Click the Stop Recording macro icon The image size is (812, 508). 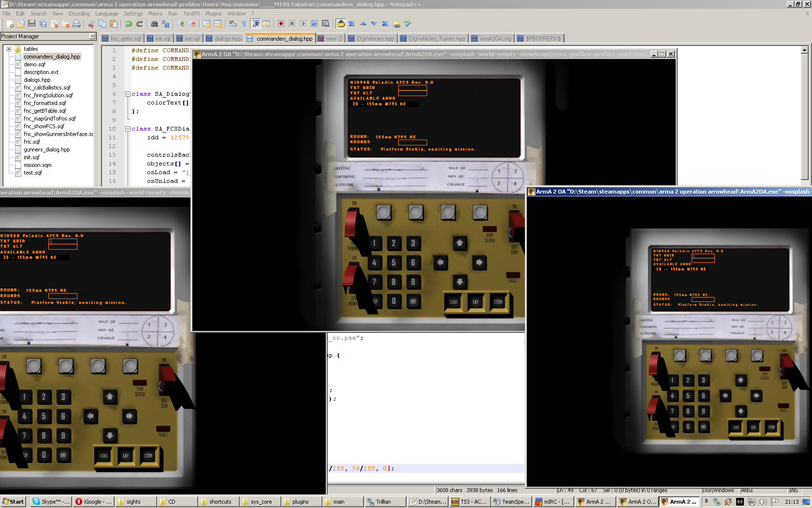pos(292,24)
